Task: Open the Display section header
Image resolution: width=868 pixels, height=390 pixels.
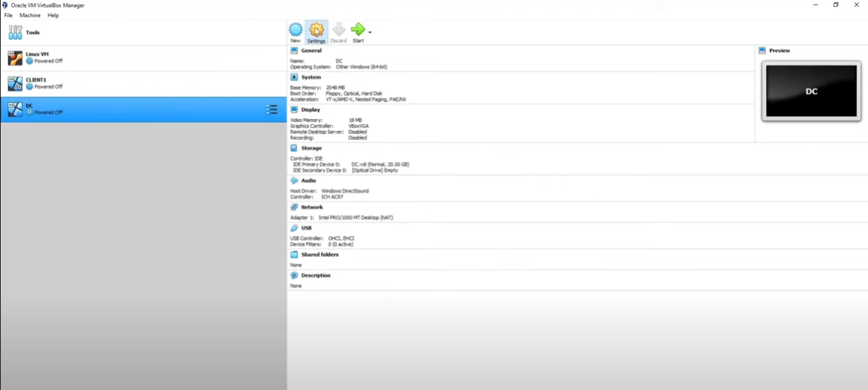Action: [x=310, y=110]
